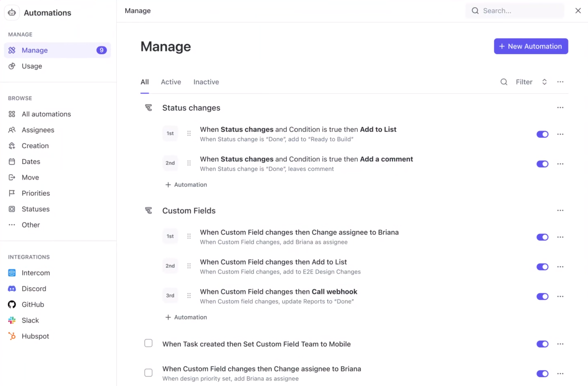Browse the Priorities automations category
Image resolution: width=588 pixels, height=386 pixels.
point(36,193)
